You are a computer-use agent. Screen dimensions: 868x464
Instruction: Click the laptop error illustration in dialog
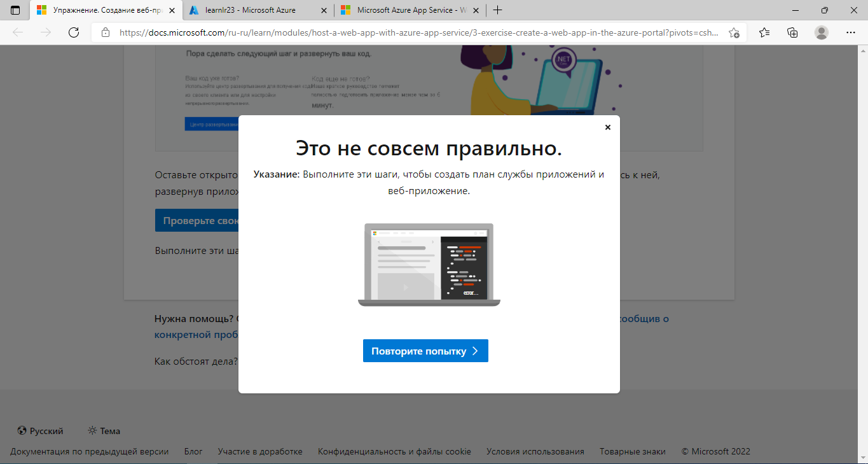point(429,265)
